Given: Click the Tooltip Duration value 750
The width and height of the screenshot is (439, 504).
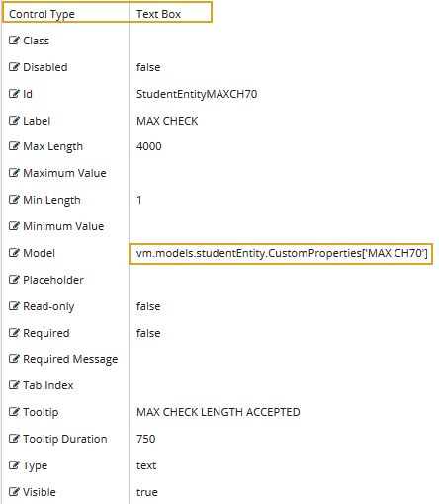Looking at the screenshot, I should coord(145,439).
